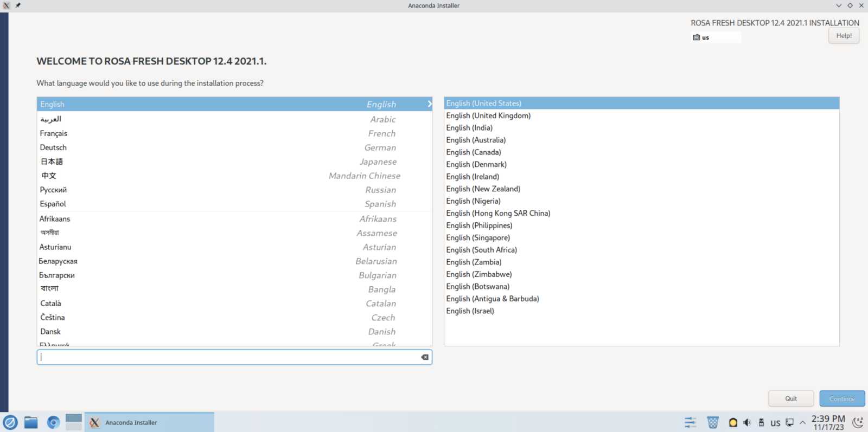Choose English (Hong Kong SAR China) locale
Viewport: 868px width, 432px height.
pyautogui.click(x=641, y=213)
